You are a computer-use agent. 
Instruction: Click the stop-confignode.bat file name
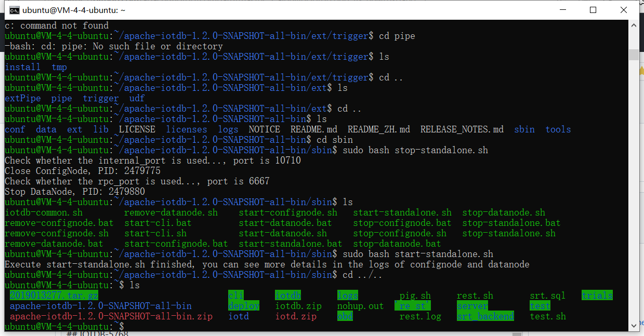(x=402, y=223)
